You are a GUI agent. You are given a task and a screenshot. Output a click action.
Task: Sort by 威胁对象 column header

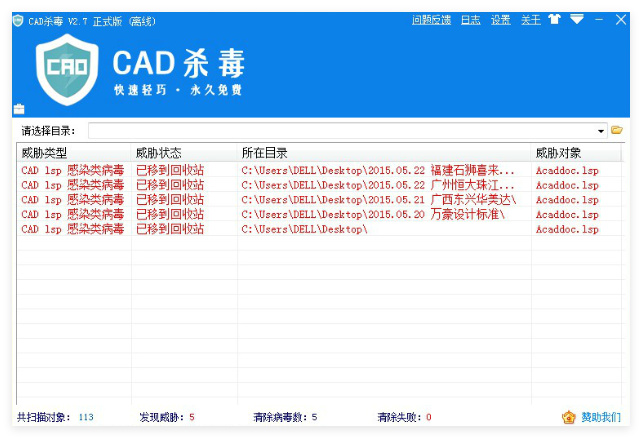(576, 153)
